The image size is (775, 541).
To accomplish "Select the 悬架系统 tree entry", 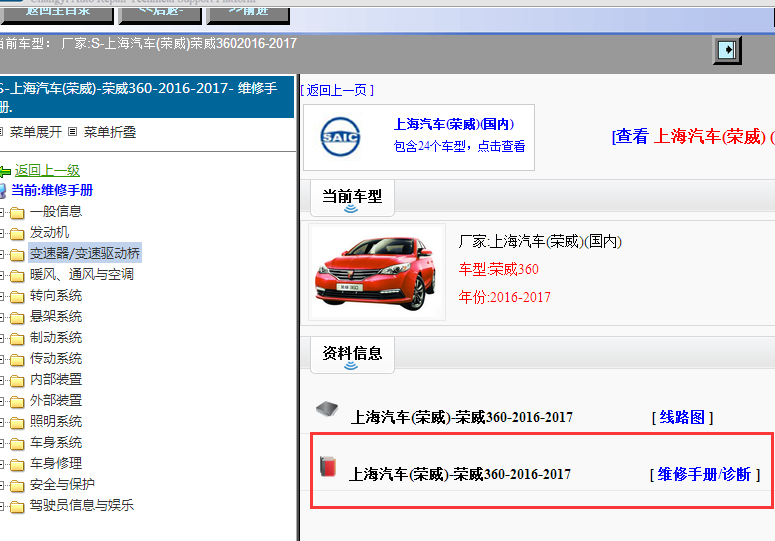I will (56, 316).
